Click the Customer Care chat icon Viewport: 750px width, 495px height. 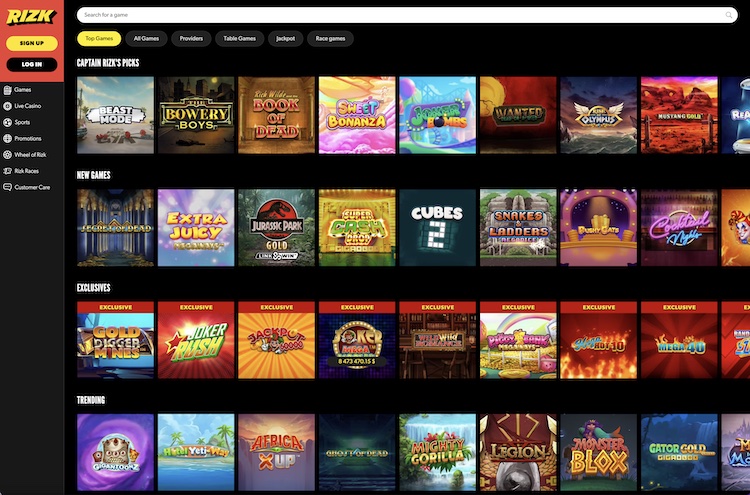[x=7, y=187]
